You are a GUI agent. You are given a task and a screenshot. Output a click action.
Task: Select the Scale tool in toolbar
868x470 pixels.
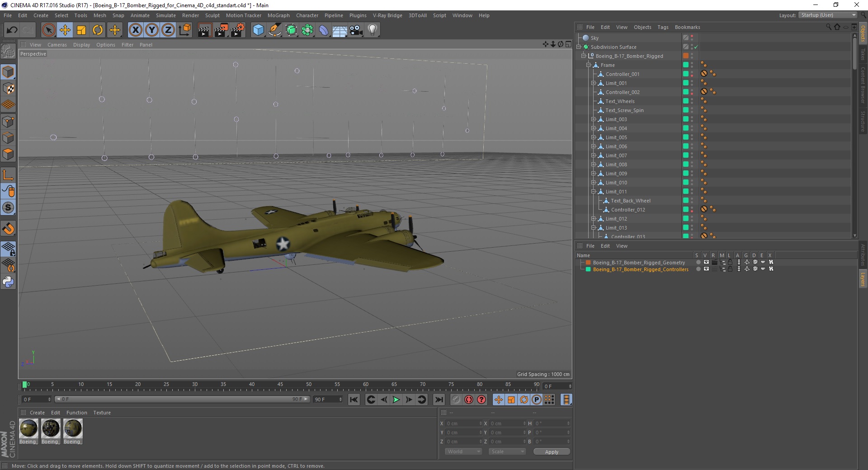click(81, 30)
